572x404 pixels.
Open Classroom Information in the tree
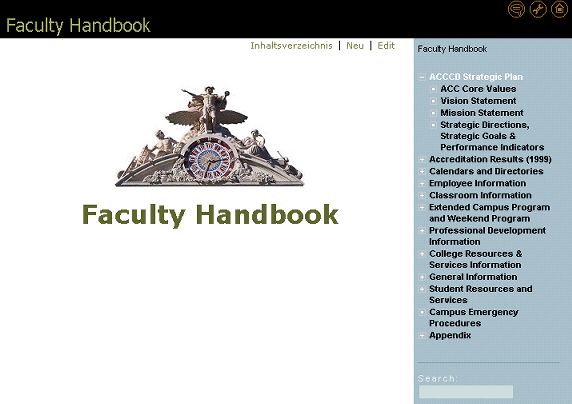480,195
